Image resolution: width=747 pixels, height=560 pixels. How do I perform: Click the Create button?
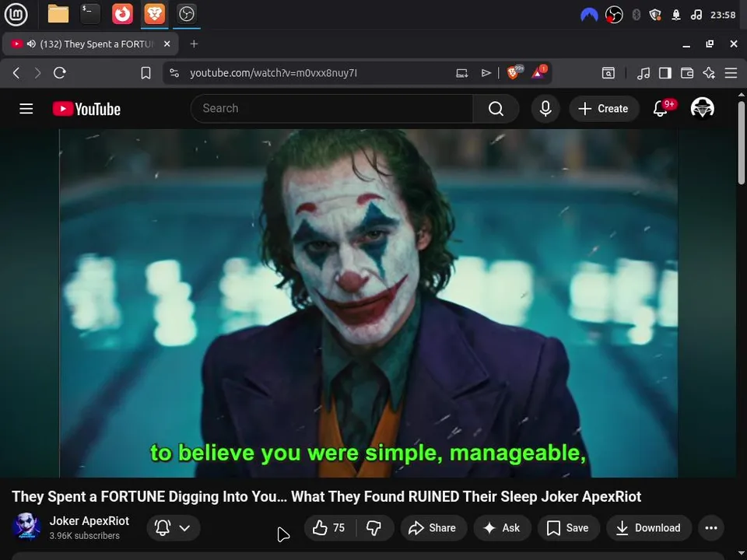[x=604, y=109]
